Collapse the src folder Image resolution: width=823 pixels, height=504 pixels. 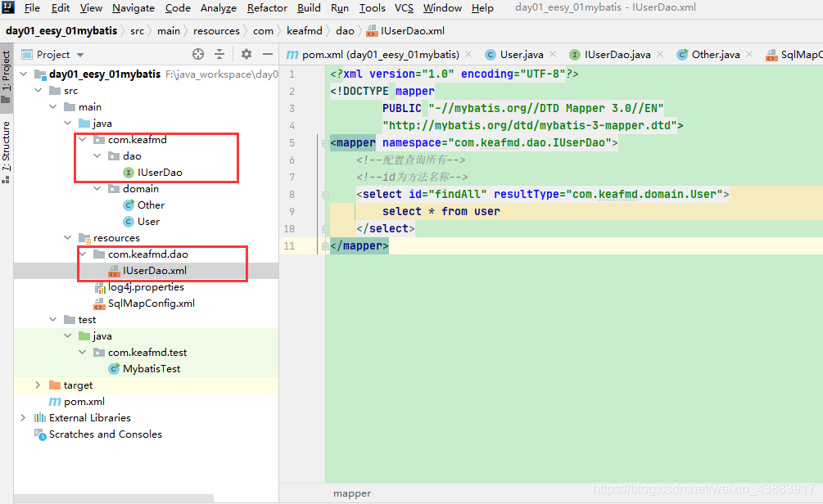pyautogui.click(x=38, y=90)
